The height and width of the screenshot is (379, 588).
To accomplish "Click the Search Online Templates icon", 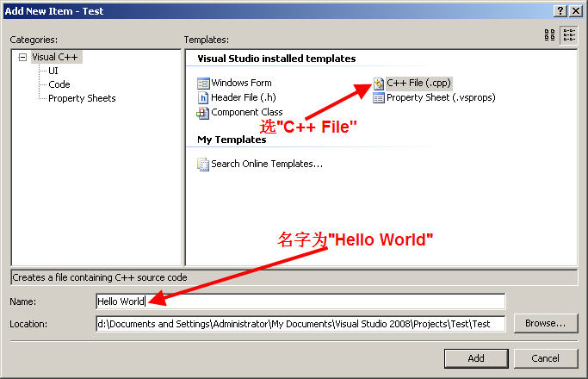I will tap(203, 164).
